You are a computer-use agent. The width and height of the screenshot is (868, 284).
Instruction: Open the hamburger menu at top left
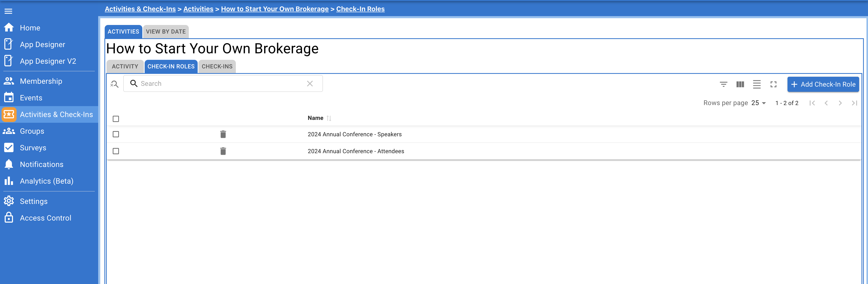click(8, 11)
